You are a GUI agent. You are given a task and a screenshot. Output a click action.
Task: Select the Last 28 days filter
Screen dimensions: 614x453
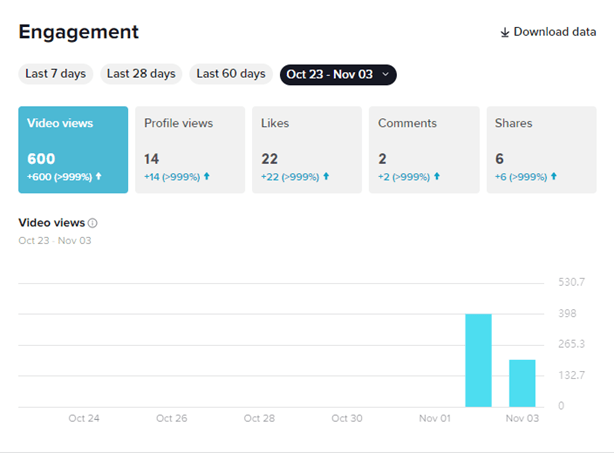141,74
